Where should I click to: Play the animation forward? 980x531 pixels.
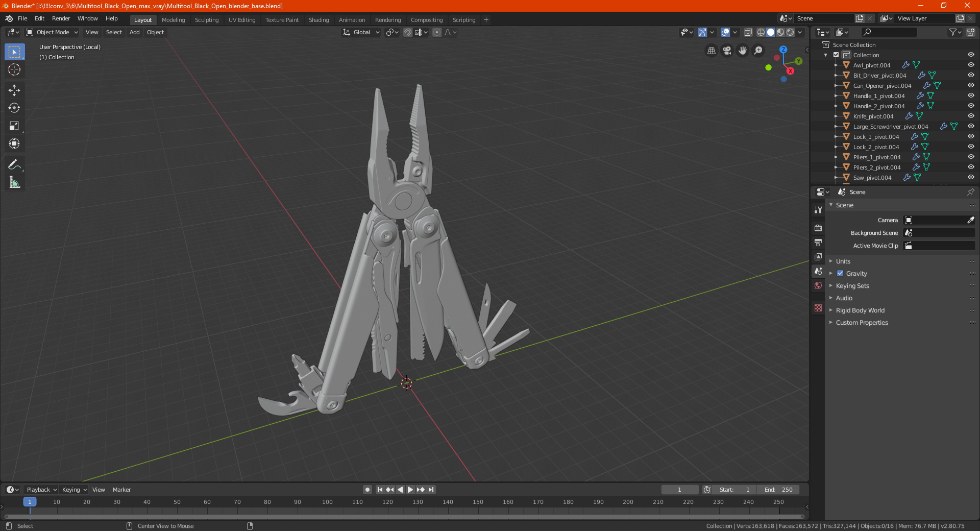pyautogui.click(x=410, y=490)
